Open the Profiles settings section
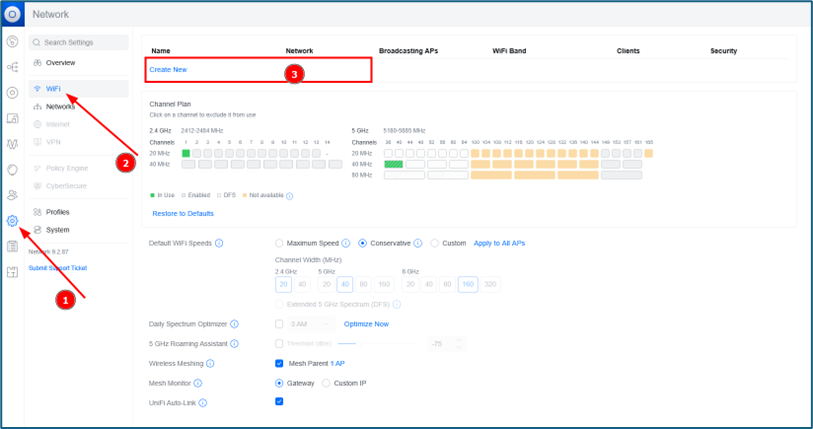Viewport: 813px width, 429px height. click(x=57, y=212)
